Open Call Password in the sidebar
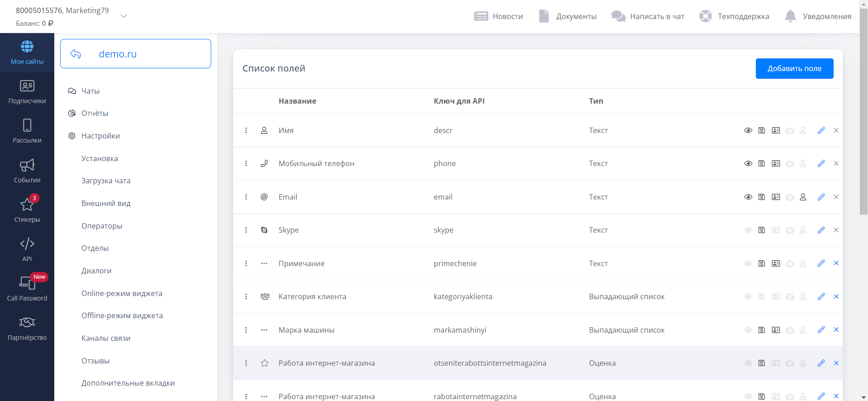The height and width of the screenshot is (401, 868). [27, 288]
